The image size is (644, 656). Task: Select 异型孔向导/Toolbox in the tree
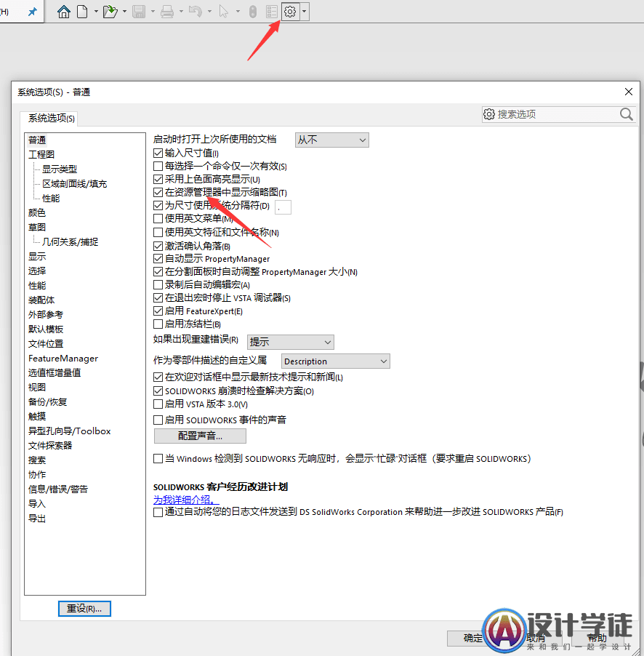(69, 431)
